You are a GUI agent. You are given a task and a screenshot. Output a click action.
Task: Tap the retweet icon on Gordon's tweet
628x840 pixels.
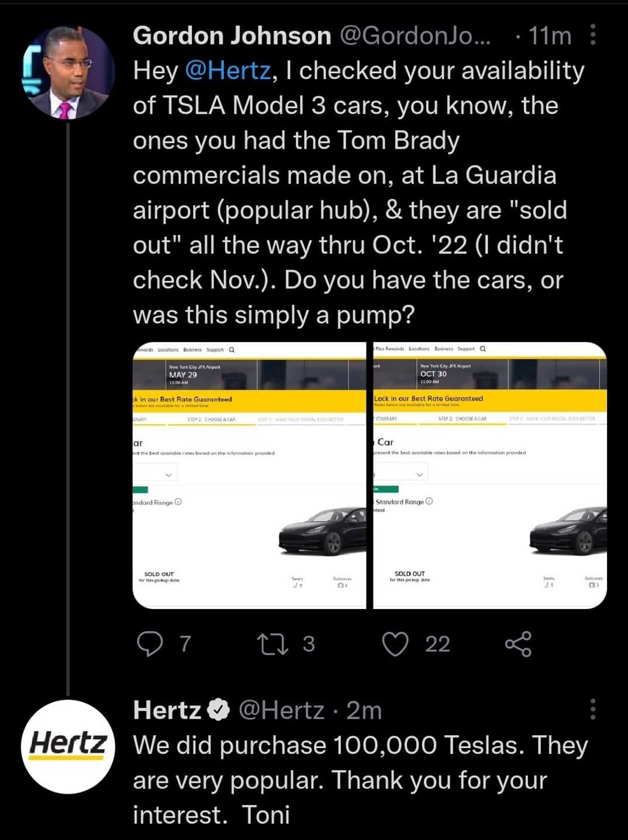272,643
